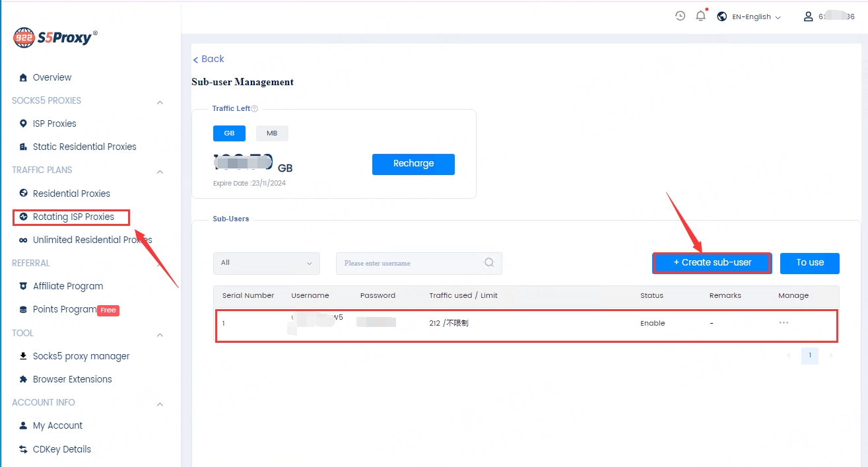Image resolution: width=868 pixels, height=467 pixels.
Task: Switch traffic unit to GB
Action: (229, 133)
